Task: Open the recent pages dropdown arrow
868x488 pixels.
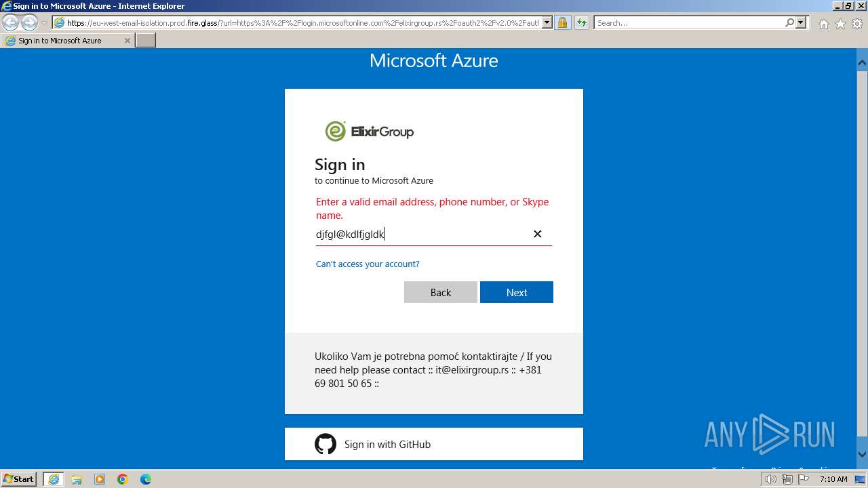Action: click(x=44, y=23)
